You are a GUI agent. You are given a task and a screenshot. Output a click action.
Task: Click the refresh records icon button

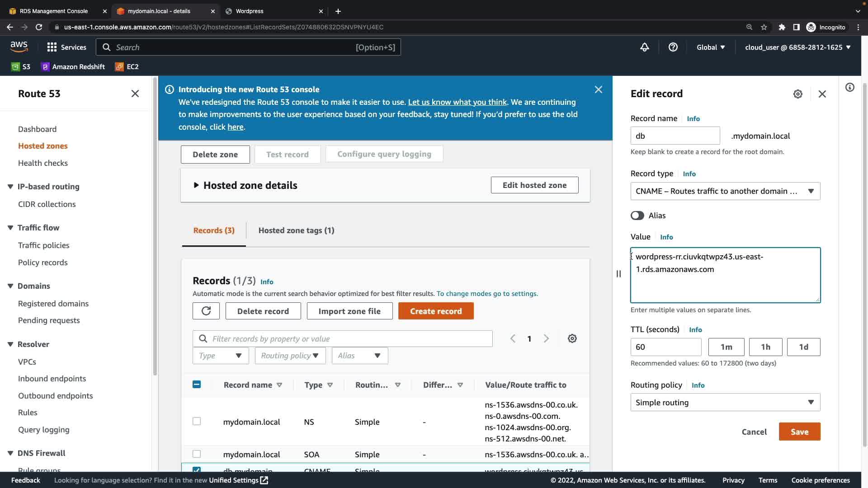pos(206,311)
